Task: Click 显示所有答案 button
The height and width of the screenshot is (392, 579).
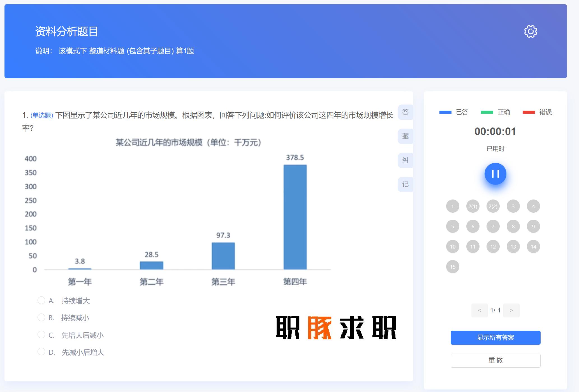Action: (495, 338)
